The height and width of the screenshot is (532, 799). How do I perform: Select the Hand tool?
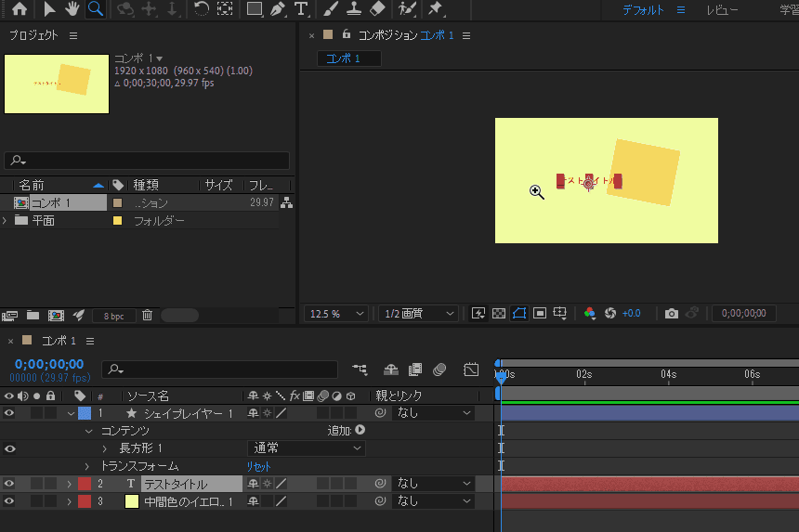(72, 8)
